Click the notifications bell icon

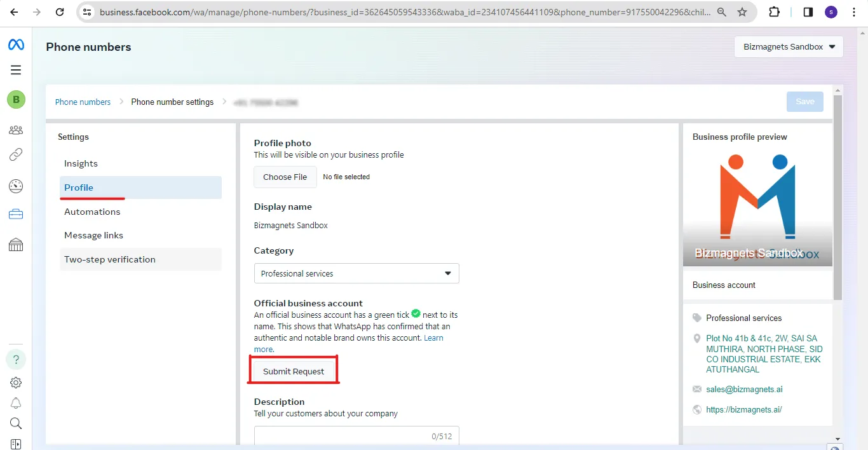pyautogui.click(x=16, y=403)
